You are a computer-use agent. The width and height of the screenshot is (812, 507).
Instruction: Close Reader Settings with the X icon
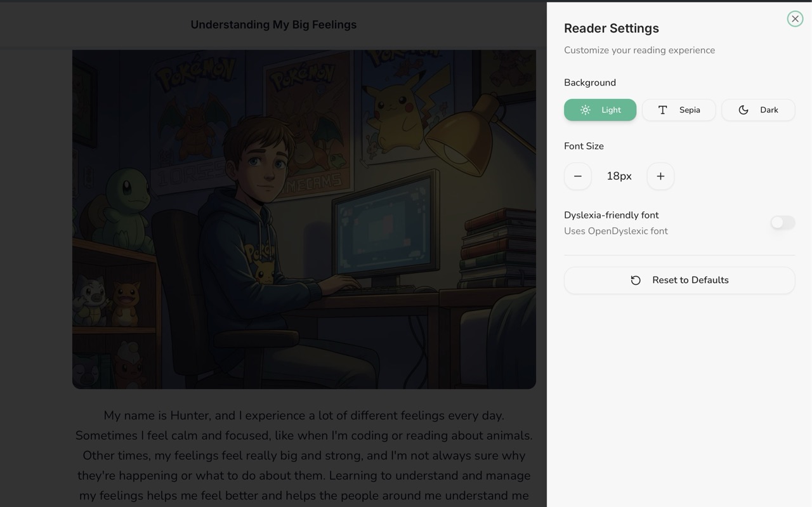(795, 18)
